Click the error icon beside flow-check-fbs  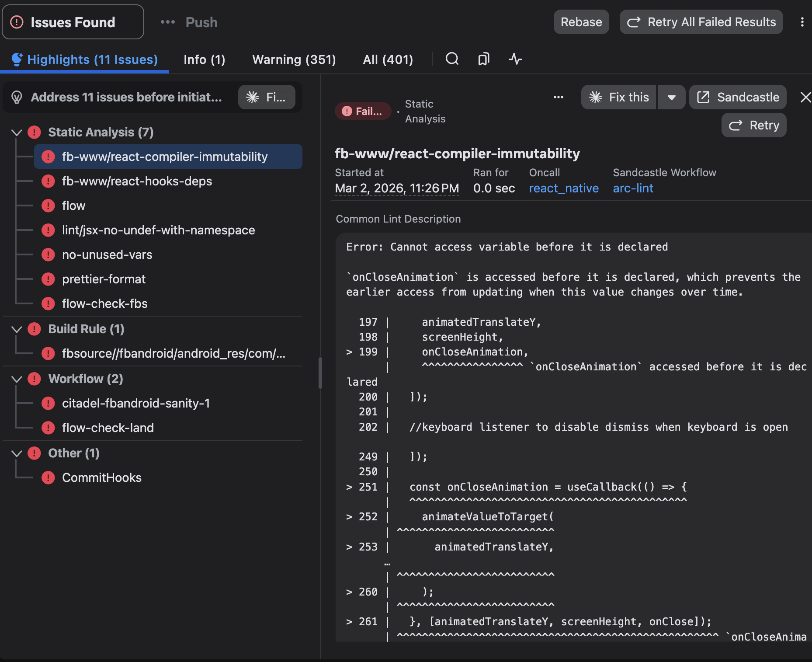(x=48, y=303)
